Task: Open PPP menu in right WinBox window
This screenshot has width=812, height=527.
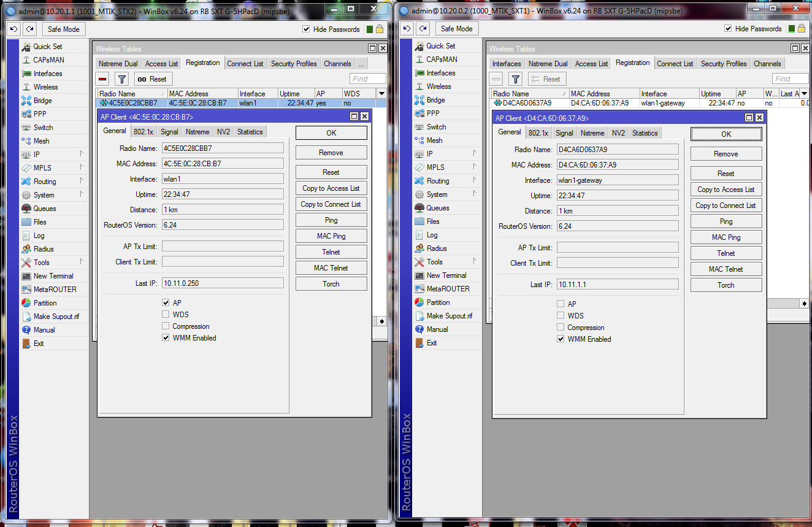Action: [433, 113]
